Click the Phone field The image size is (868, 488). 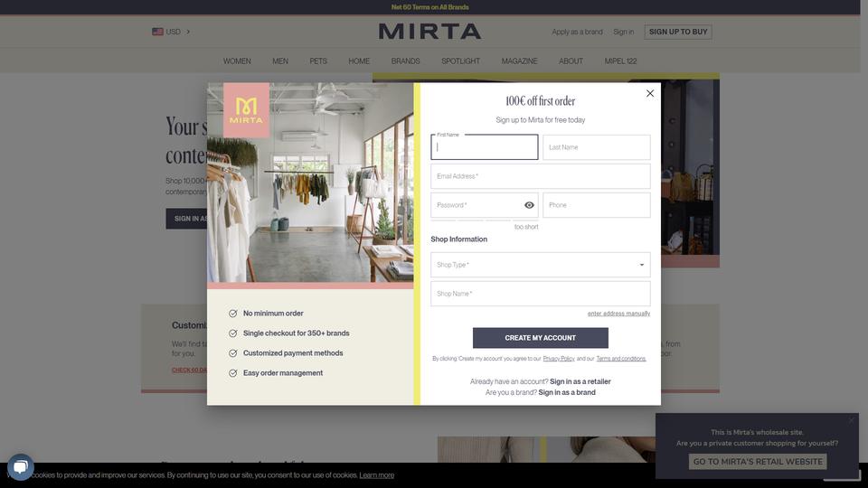click(596, 205)
